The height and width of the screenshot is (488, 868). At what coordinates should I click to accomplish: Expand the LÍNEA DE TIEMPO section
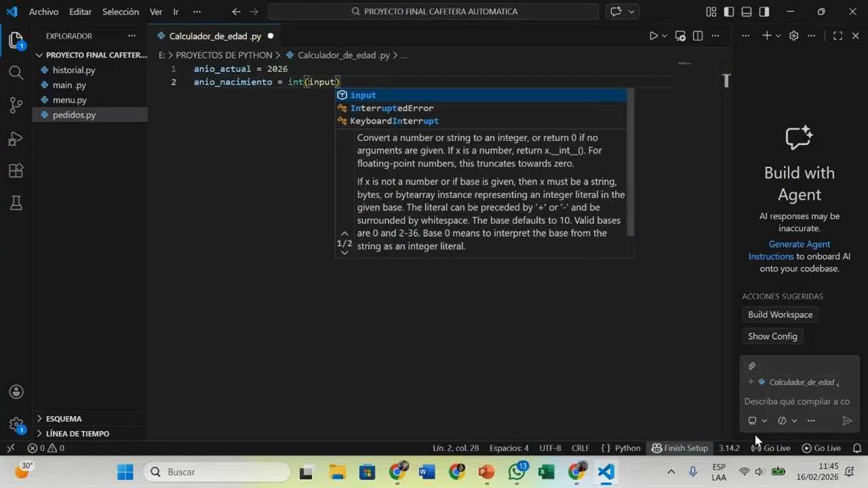point(91,434)
